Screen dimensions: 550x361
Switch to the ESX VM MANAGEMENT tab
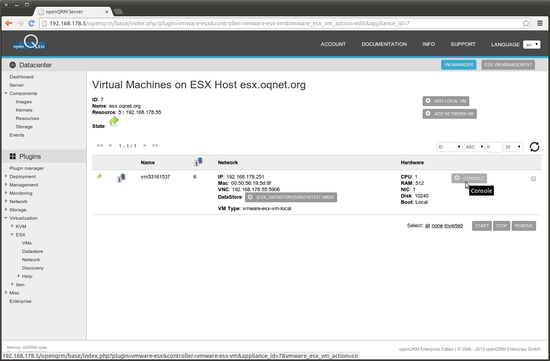tap(508, 65)
